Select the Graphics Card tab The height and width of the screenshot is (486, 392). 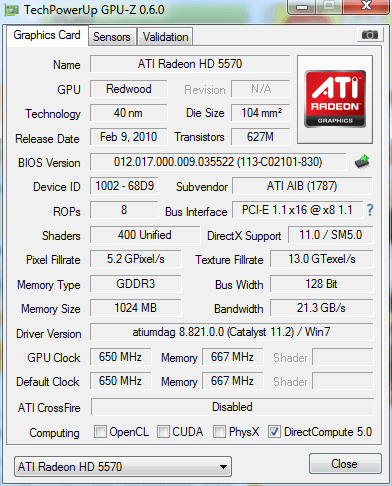[47, 35]
